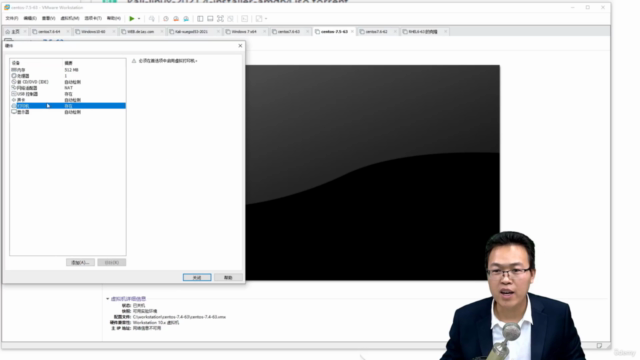Collapse the virtual machine details section
Viewport: 640px width, 360px height.
coord(108,299)
